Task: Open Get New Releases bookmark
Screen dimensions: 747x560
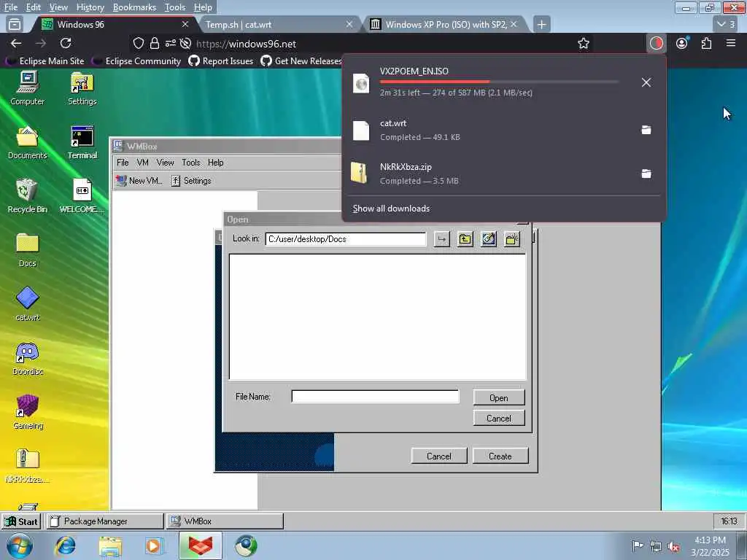Action: click(301, 61)
